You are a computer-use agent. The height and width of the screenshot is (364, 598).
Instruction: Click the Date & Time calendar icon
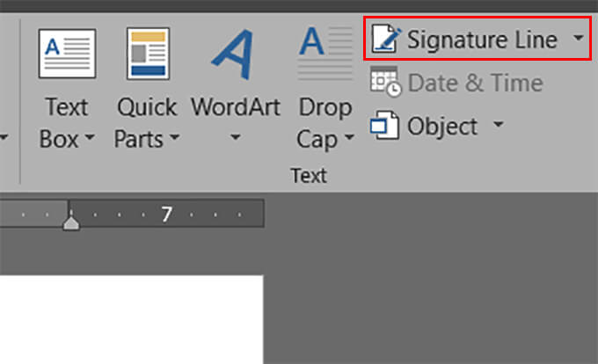[x=384, y=84]
